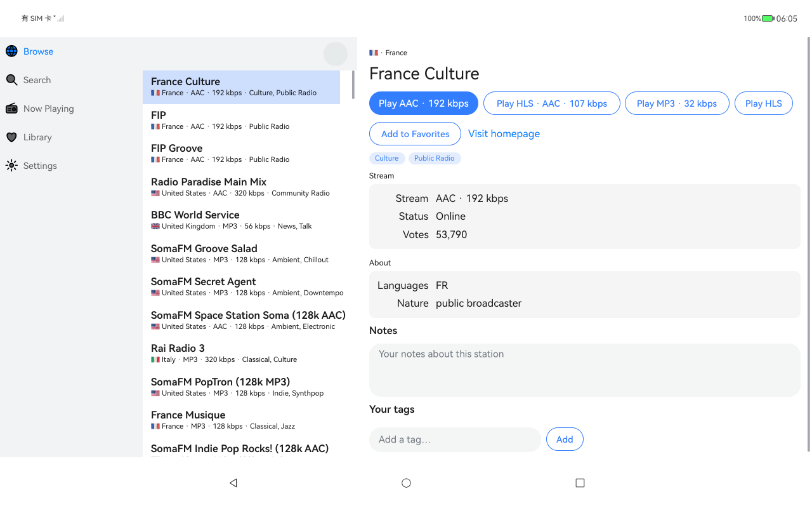This screenshot has width=812, height=508.
Task: Select FIP Groove in the list
Action: [x=242, y=154]
